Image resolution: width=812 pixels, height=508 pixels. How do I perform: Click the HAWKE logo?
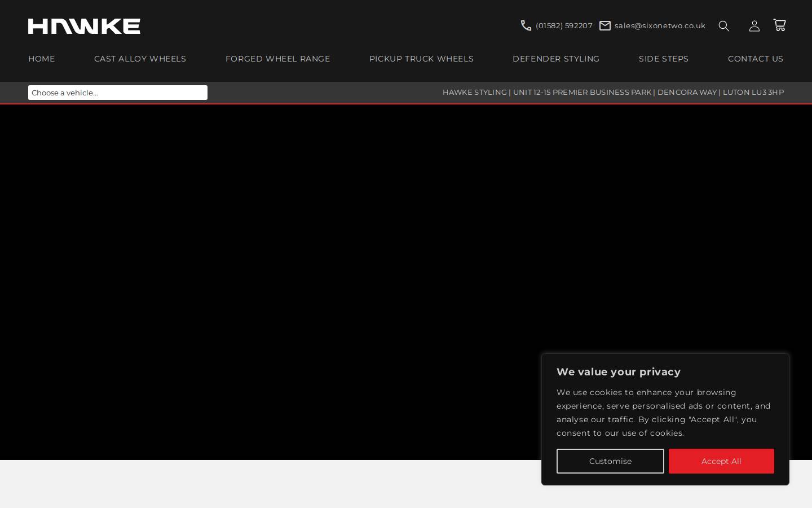coord(84,26)
